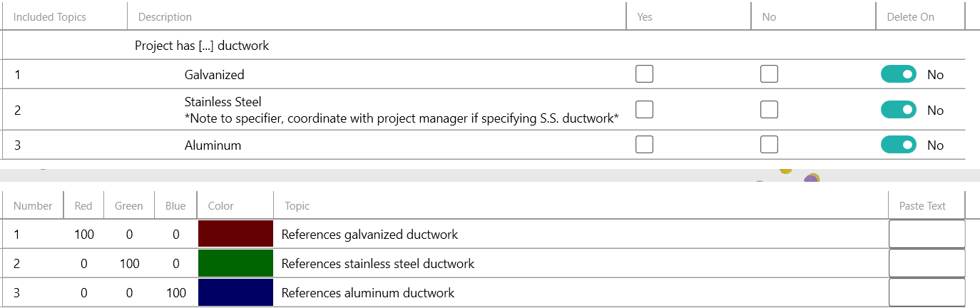Screen dimensions: 980x308
Task: Check the No box for Galvanized
Action: [769, 74]
